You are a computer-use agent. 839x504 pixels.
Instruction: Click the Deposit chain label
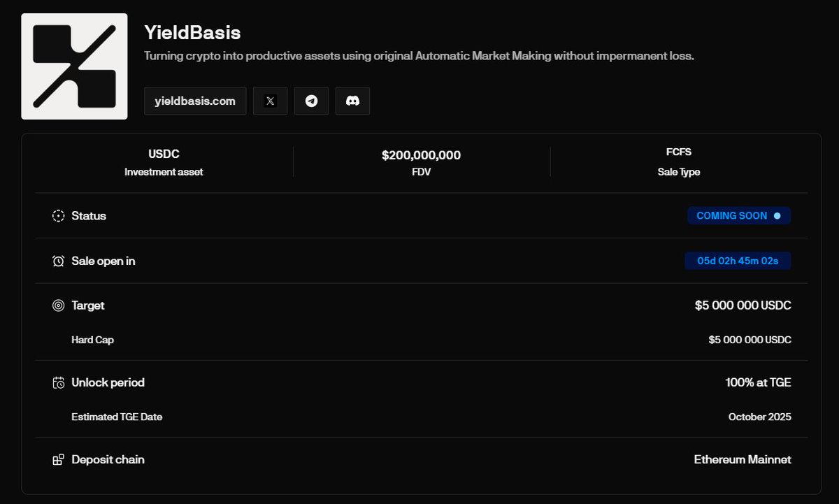pos(108,459)
